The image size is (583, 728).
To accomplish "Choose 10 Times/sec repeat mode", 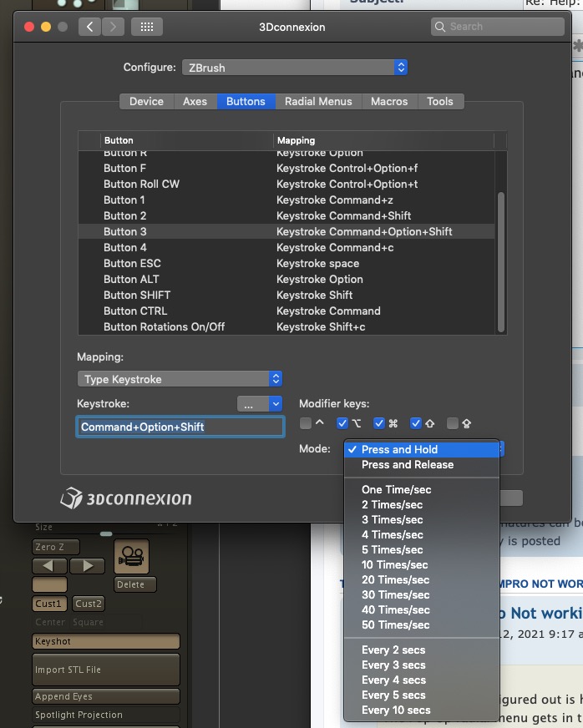I will point(422,564).
